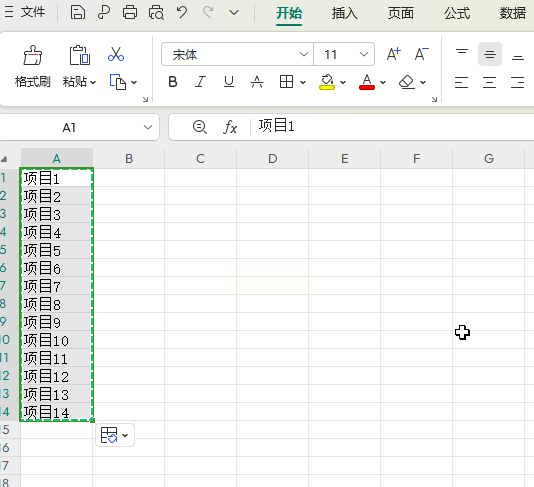Open the 公式 tab
Screen dimensions: 534x487
coord(457,13)
